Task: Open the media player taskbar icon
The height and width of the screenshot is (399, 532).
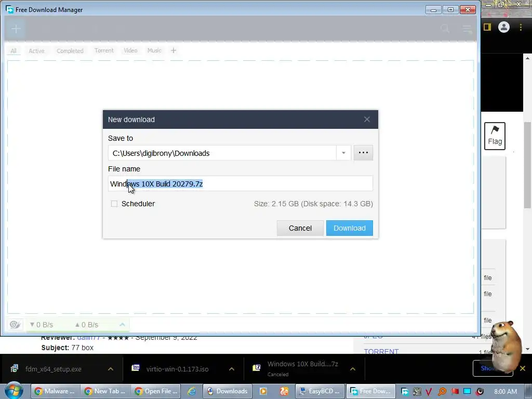Action: (263, 391)
